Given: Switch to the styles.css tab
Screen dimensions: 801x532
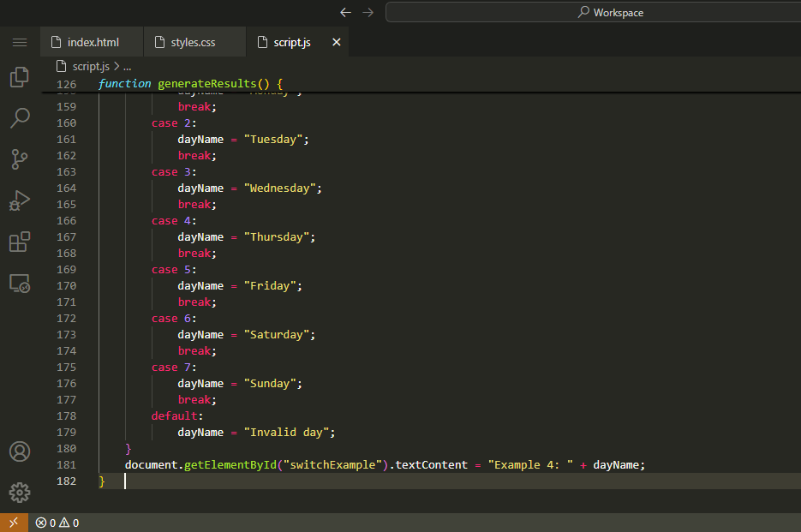Looking at the screenshot, I should pyautogui.click(x=193, y=42).
